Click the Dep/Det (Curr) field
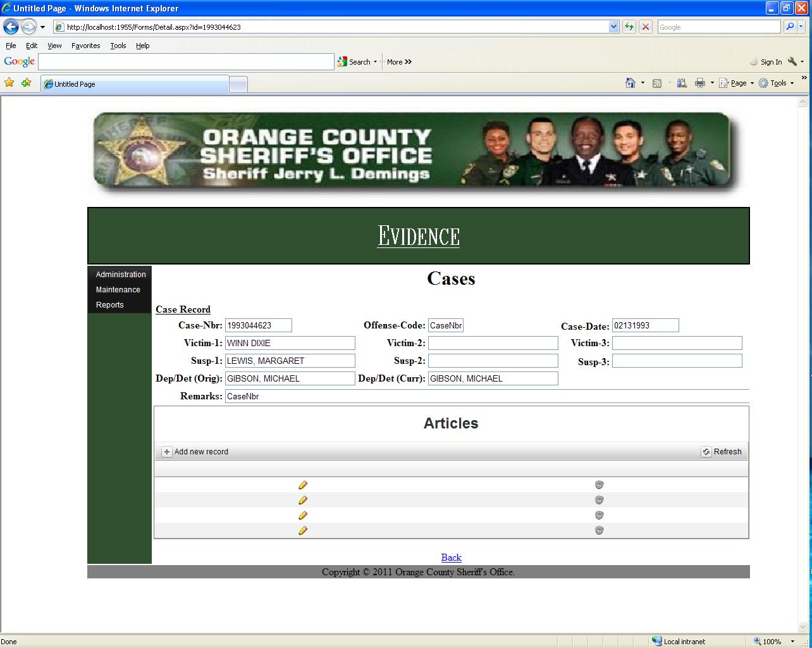The image size is (812, 648). coord(493,378)
